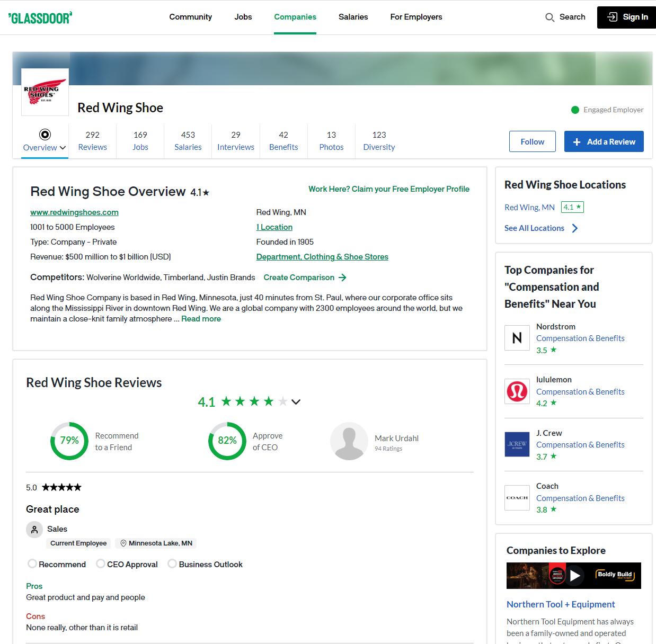656x644 pixels.
Task: Switch to the 29 Interviews tab
Action: click(236, 141)
